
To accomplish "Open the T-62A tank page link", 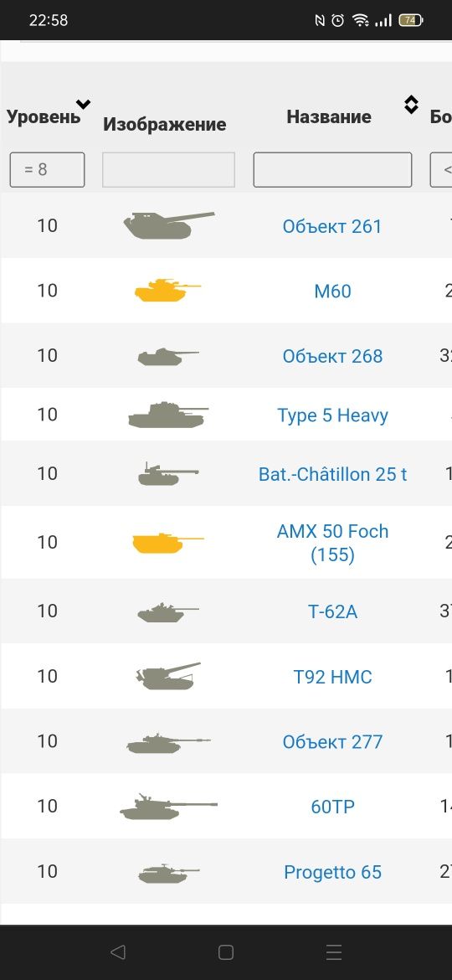I will pyautogui.click(x=333, y=611).
